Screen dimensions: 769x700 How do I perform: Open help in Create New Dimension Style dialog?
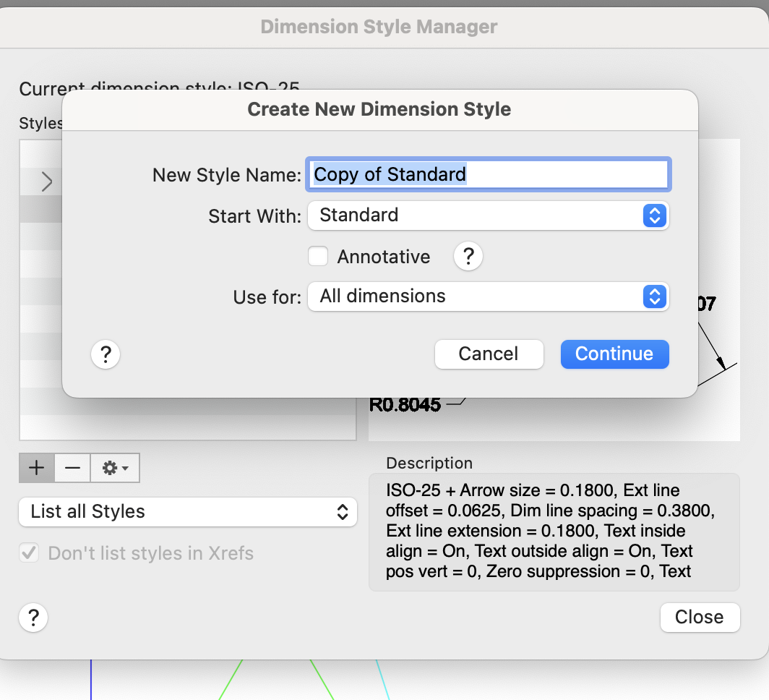pos(106,354)
